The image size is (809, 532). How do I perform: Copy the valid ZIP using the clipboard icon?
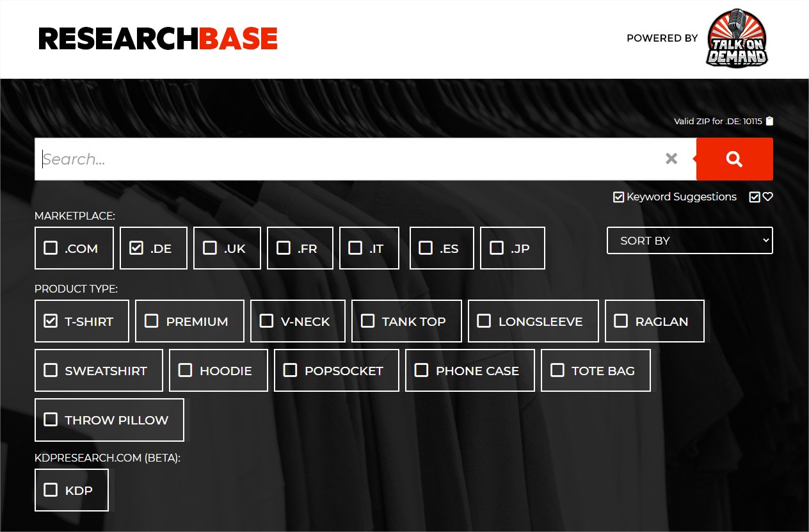pos(769,121)
